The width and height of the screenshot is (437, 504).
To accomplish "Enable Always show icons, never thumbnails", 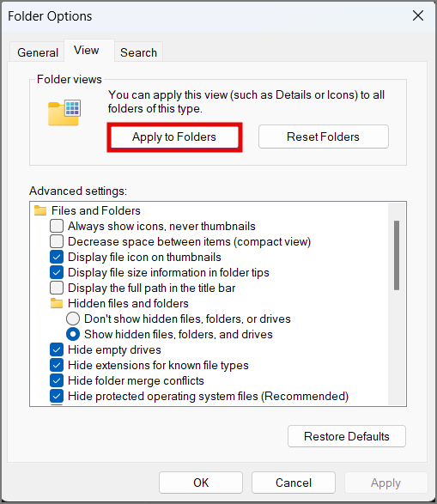I will click(x=57, y=226).
